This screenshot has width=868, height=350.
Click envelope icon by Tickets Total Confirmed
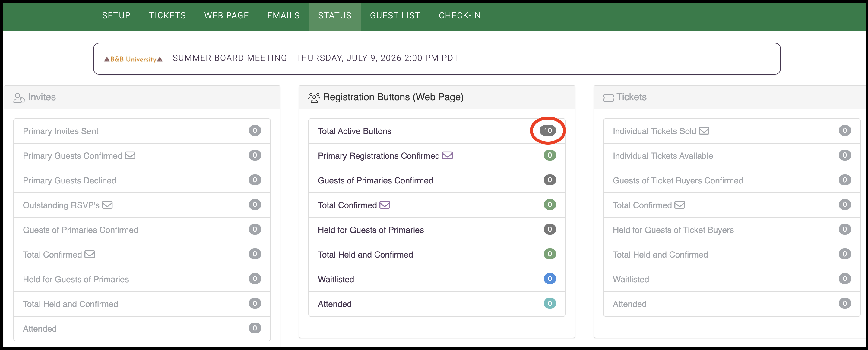pos(680,205)
